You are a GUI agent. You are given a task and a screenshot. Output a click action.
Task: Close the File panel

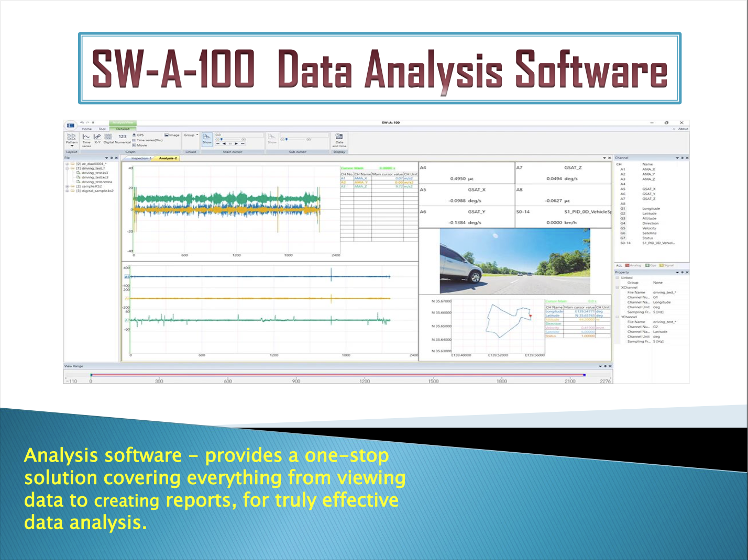tap(116, 158)
